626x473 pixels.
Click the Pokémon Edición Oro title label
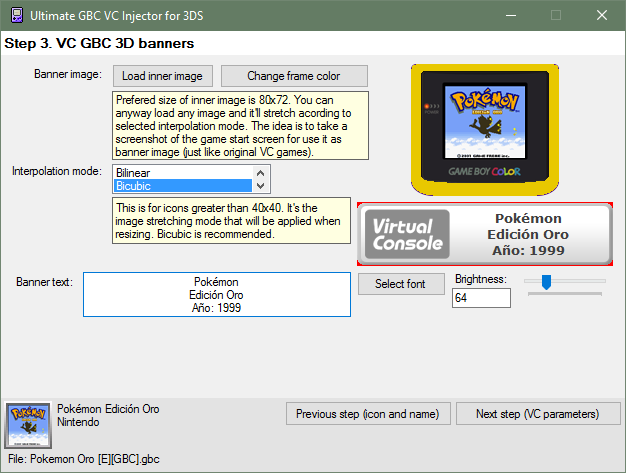click(x=108, y=409)
